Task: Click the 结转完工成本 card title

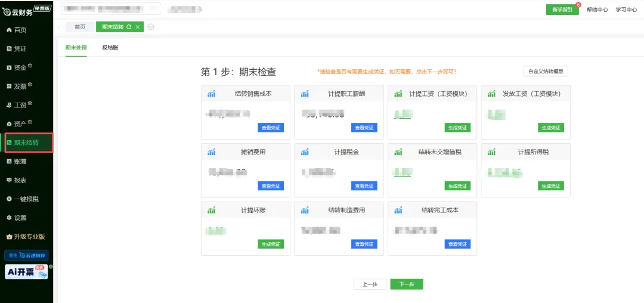Action: tap(439, 210)
